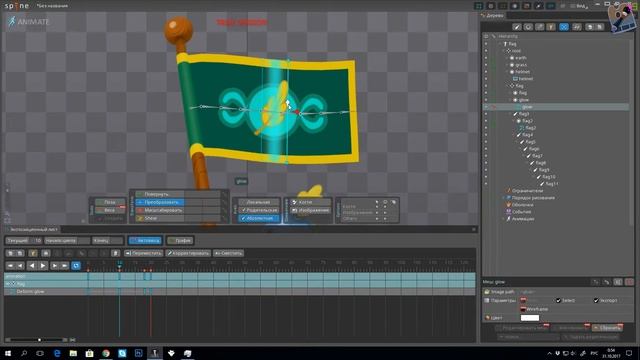
Task: Click the highlighted blue filter icon in tree toolbar
Action: point(564,27)
